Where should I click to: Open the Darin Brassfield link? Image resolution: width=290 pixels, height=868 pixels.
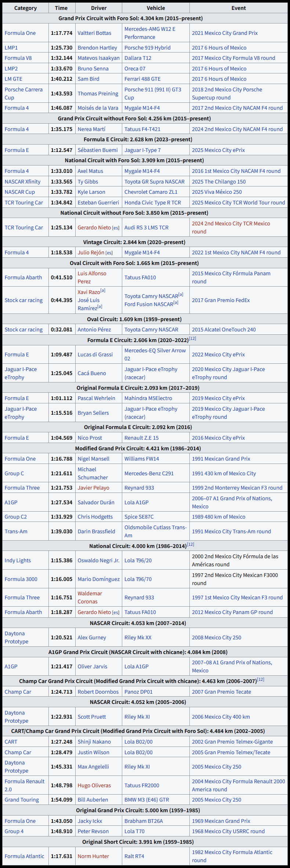(x=96, y=531)
